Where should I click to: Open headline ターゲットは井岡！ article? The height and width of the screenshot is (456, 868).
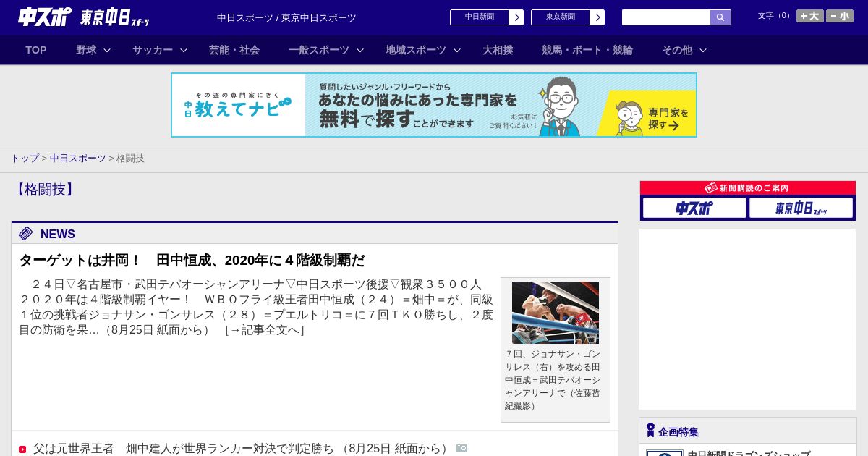click(x=192, y=260)
